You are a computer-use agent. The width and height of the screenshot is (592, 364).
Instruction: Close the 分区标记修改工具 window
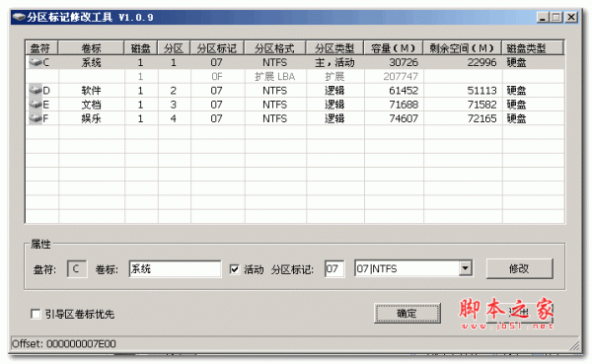coord(571,18)
